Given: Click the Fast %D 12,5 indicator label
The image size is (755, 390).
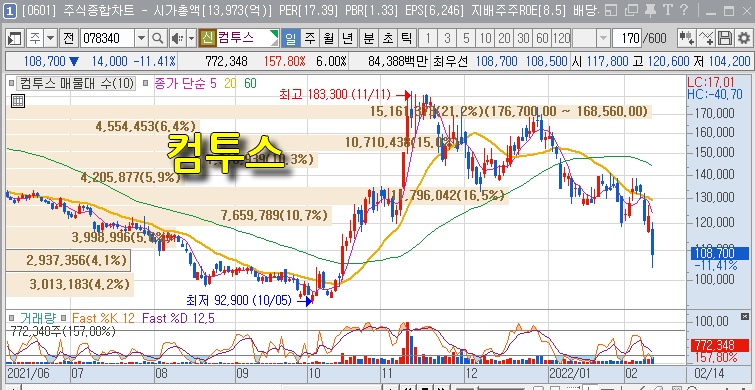Looking at the screenshot, I should pyautogui.click(x=178, y=318).
